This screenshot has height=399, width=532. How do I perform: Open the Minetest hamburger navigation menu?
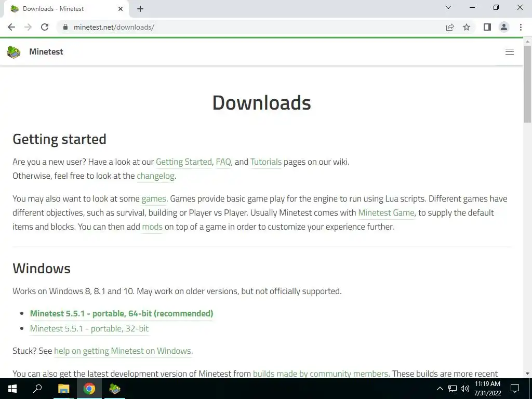point(510,51)
